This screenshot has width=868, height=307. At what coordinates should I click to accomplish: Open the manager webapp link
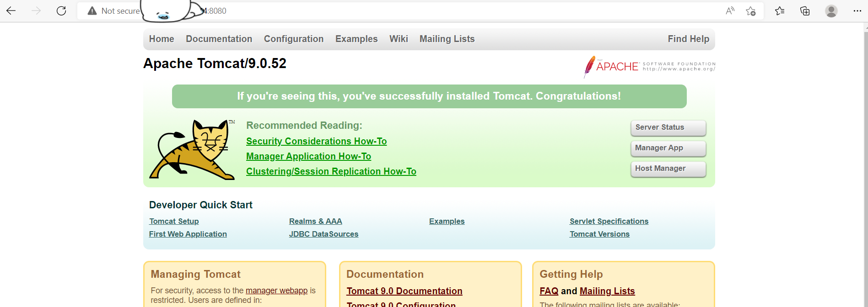pyautogui.click(x=277, y=291)
